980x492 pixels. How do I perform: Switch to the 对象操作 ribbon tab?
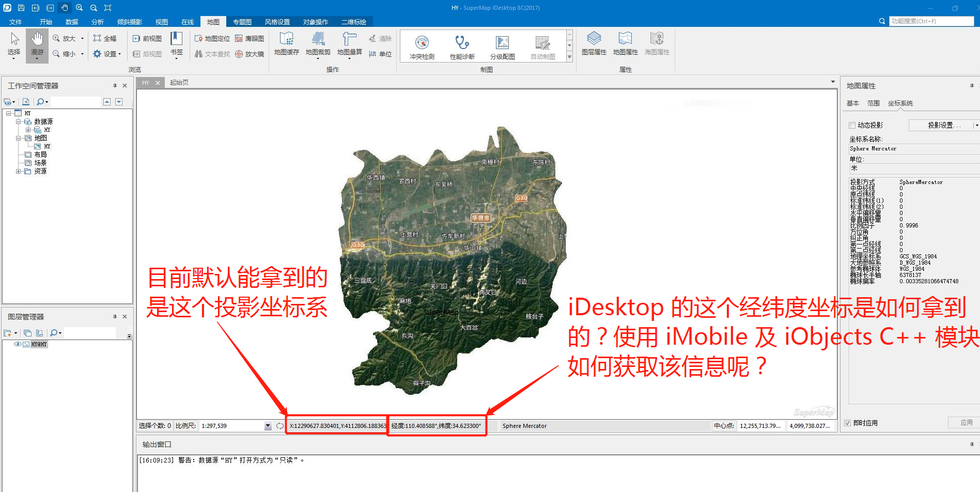(x=316, y=22)
